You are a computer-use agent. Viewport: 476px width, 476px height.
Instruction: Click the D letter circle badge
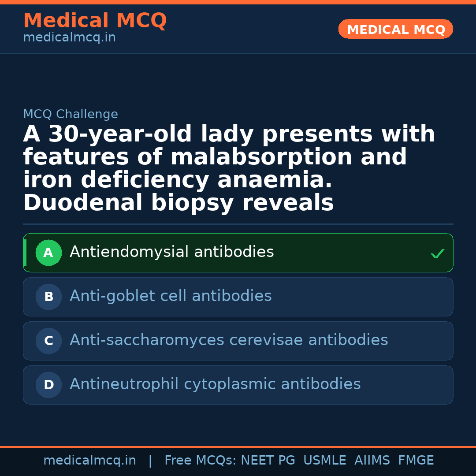pyautogui.click(x=48, y=385)
